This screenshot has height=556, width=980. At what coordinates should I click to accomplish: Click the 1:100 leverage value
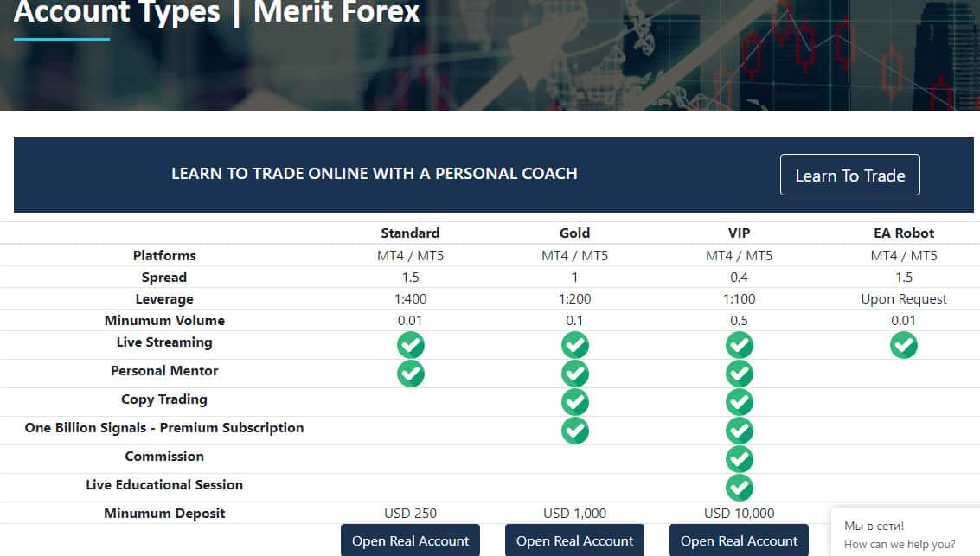coord(740,299)
